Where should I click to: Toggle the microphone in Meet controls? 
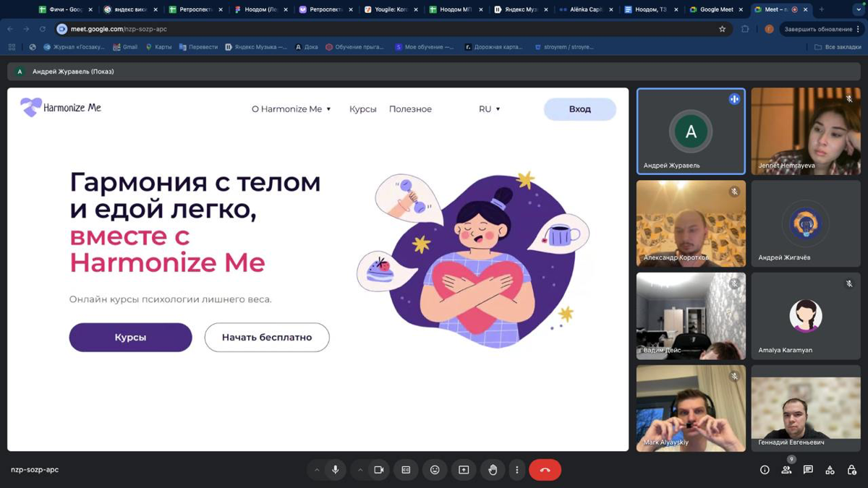335,470
